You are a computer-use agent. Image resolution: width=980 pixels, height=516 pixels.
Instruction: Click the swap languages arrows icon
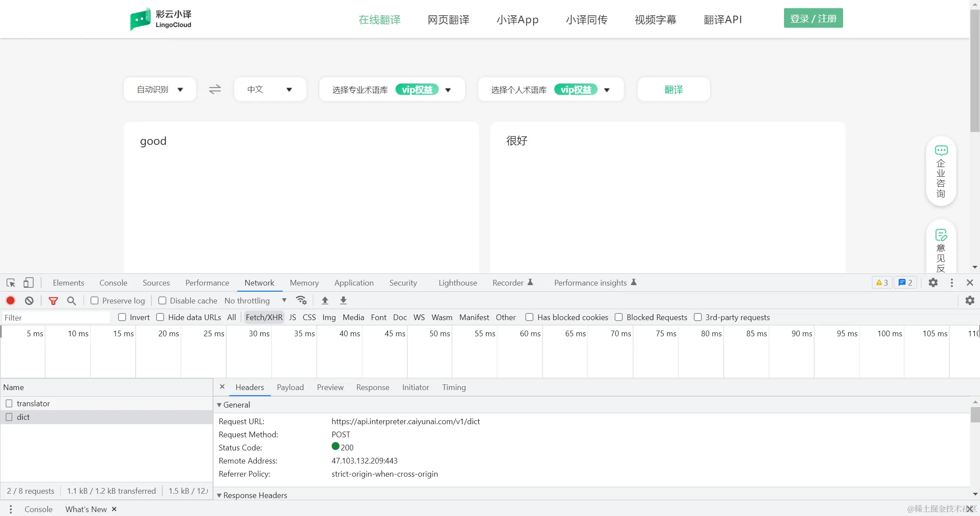coord(215,89)
